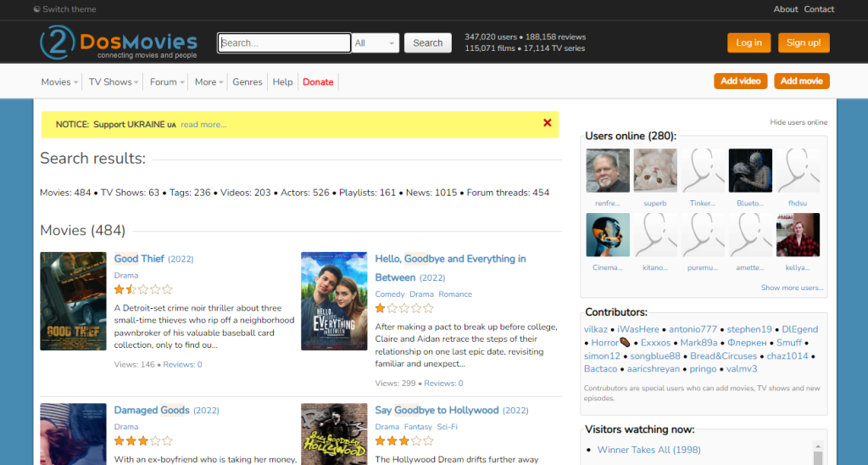Viewport: 868px width, 465px height.
Task: Open the Help page
Action: [282, 81]
